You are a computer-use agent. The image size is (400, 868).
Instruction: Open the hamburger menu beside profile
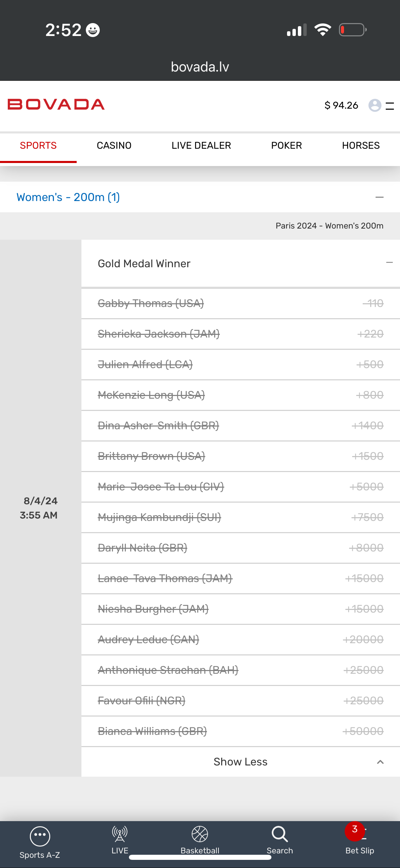point(390,106)
